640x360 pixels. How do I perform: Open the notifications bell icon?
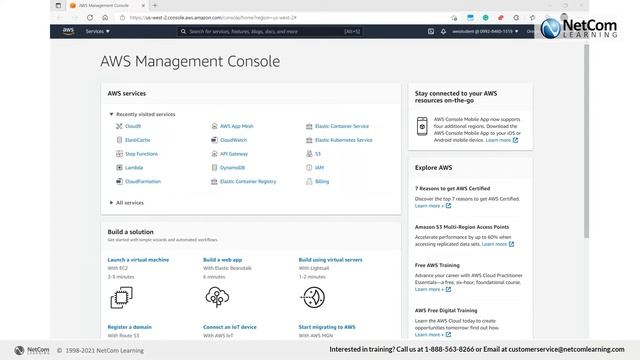click(443, 31)
